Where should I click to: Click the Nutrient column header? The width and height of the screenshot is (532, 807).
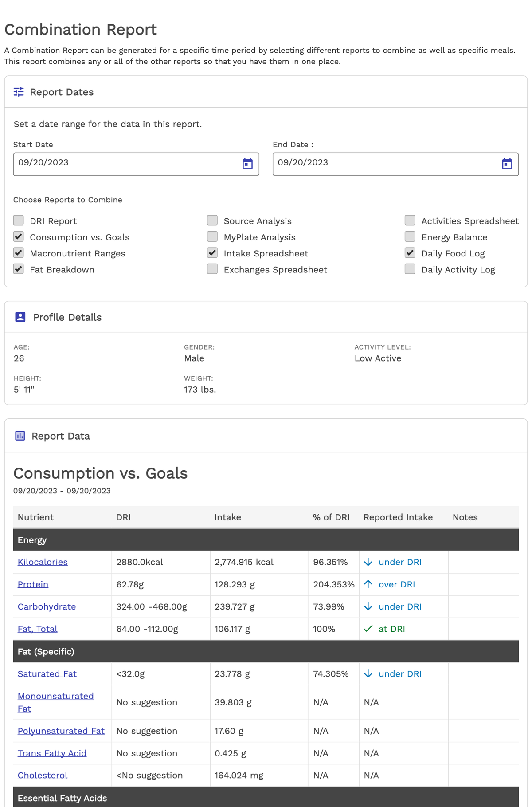click(x=35, y=517)
